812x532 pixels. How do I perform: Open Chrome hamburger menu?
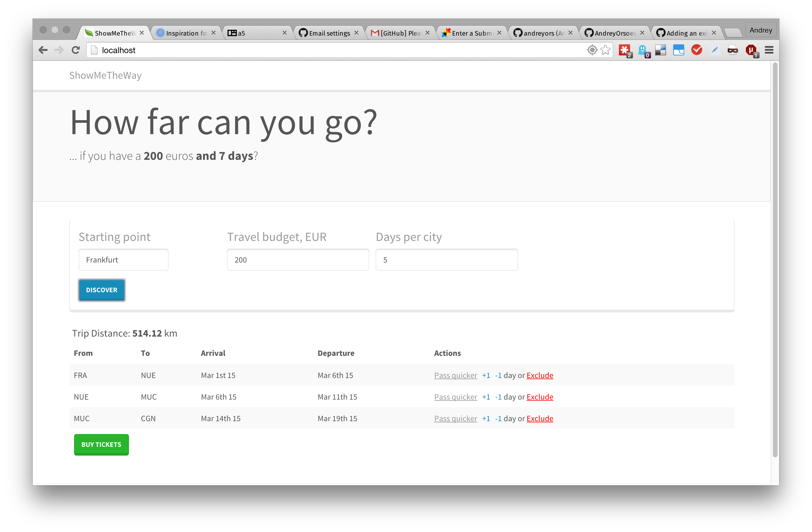pyautogui.click(x=769, y=50)
